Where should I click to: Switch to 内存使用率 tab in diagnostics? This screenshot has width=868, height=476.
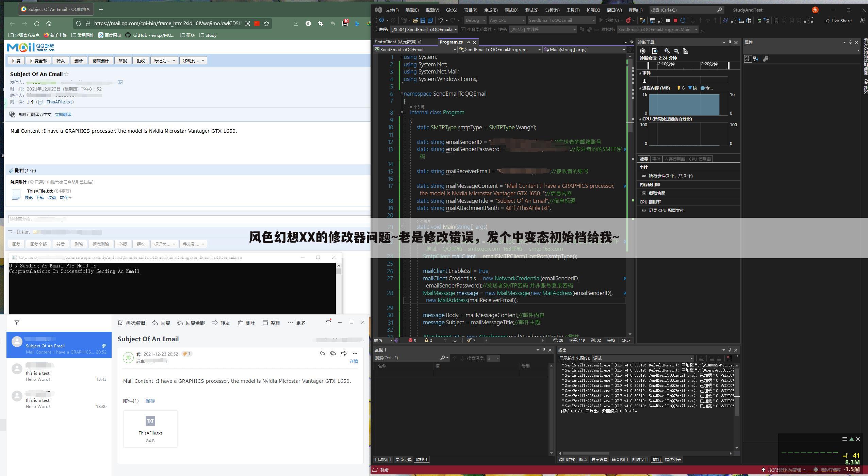click(674, 159)
